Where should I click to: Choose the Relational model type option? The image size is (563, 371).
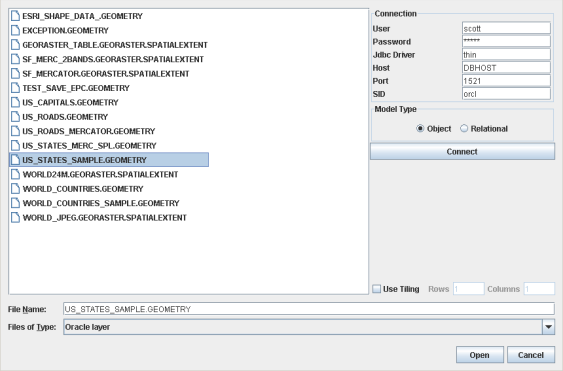point(464,128)
